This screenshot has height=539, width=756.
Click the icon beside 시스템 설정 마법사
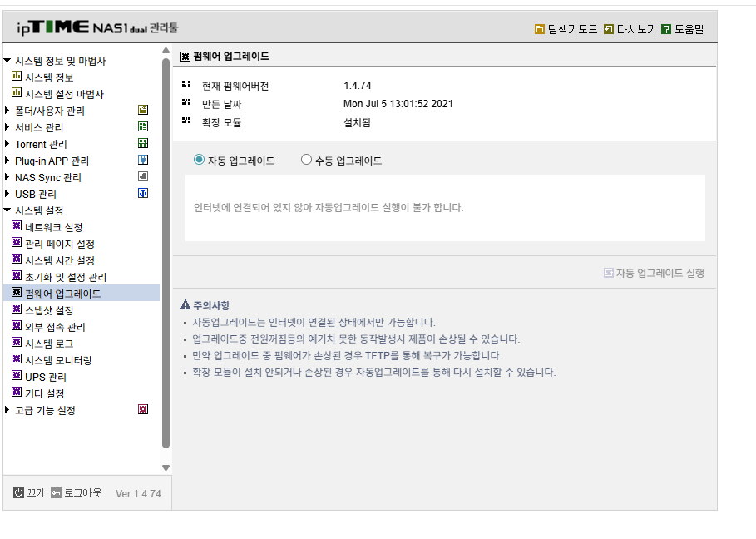17,92
